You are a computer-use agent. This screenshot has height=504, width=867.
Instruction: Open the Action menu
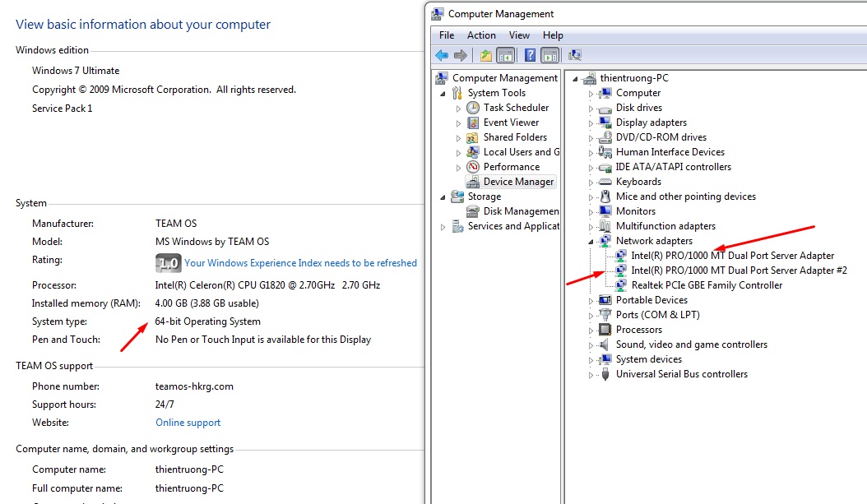pyautogui.click(x=481, y=35)
